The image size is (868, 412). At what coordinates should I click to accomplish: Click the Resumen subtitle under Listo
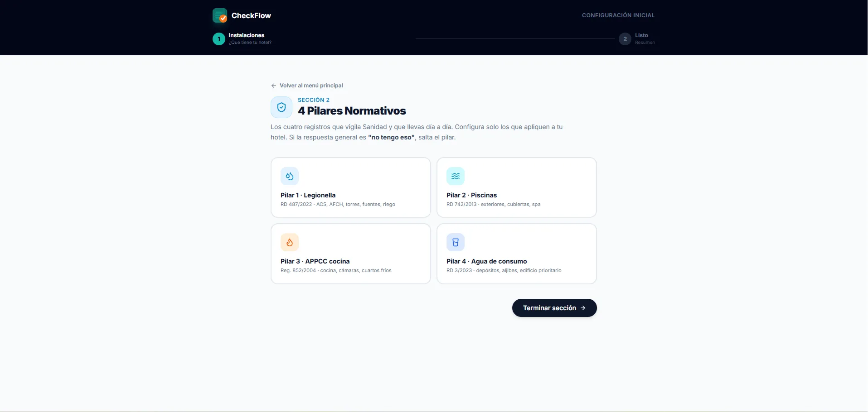coord(645,43)
